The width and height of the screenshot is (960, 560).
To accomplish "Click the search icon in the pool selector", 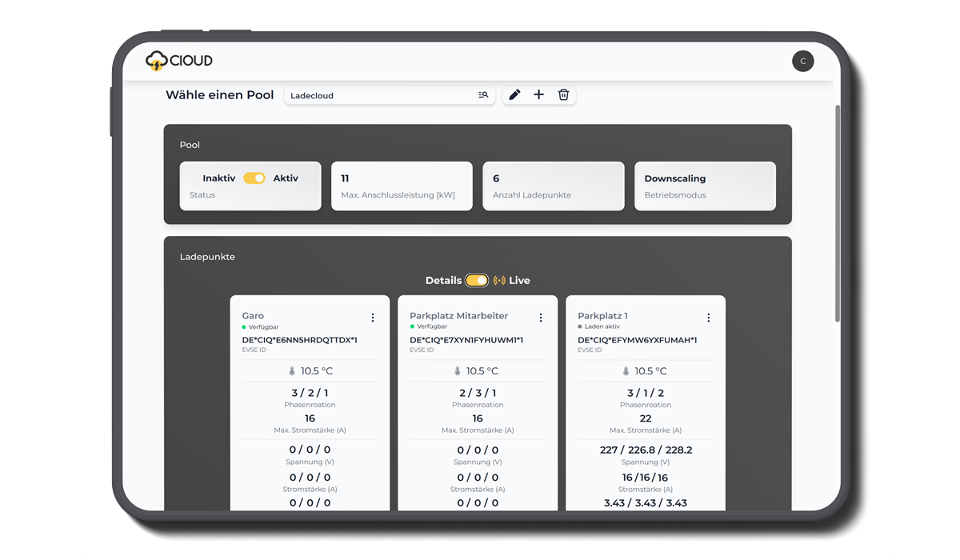I will [x=483, y=95].
